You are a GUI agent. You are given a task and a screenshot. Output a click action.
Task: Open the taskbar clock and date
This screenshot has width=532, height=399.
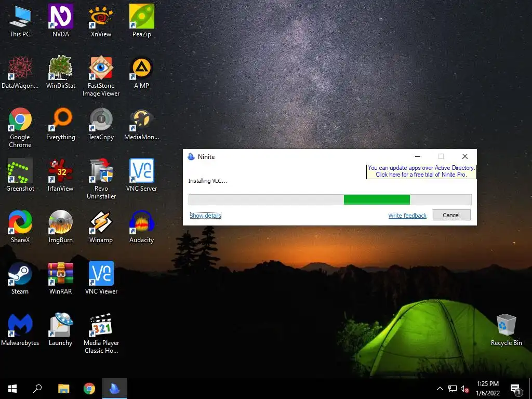[x=487, y=389]
